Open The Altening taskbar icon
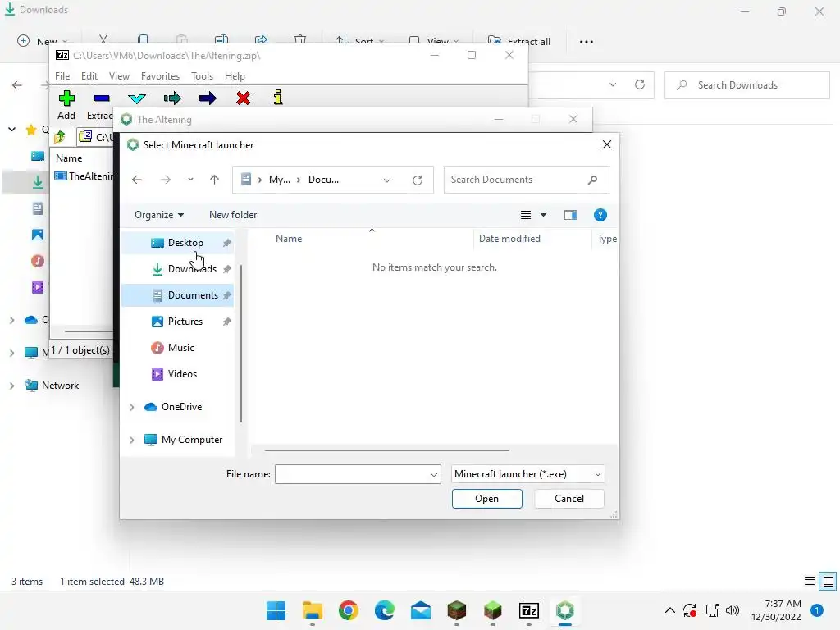Image resolution: width=840 pixels, height=630 pixels. pyautogui.click(x=564, y=610)
